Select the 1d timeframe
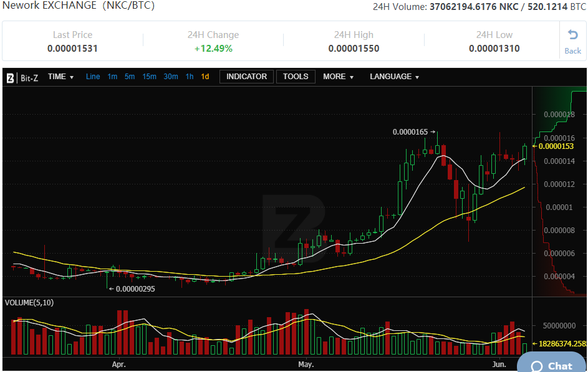The image size is (588, 372). pyautogui.click(x=205, y=77)
